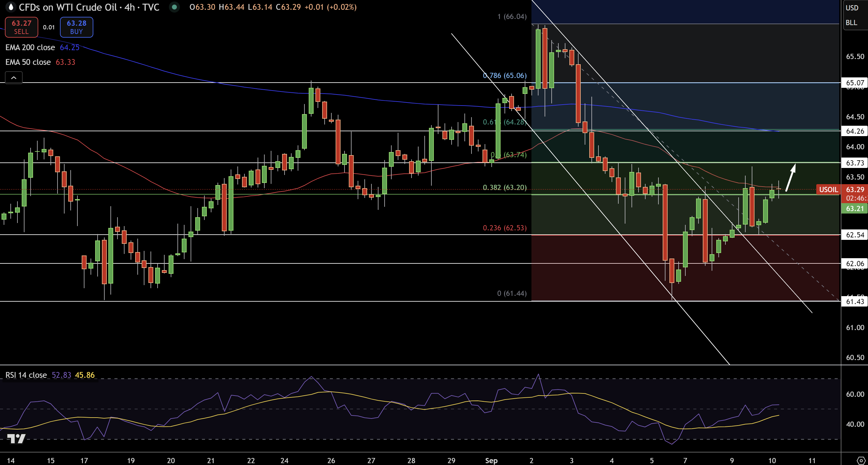Select the EMA 50 close indicator label
The width and height of the screenshot is (868, 465).
[x=28, y=62]
